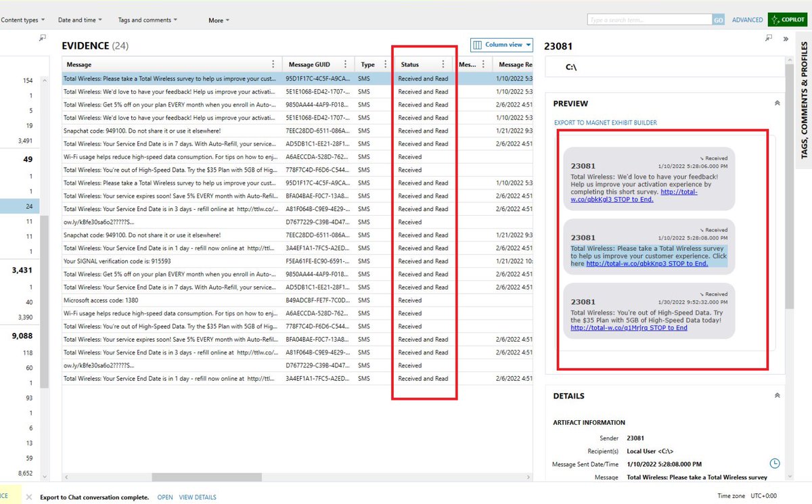Click GUID cell starting B49ADCBF-FE7F

point(317,300)
